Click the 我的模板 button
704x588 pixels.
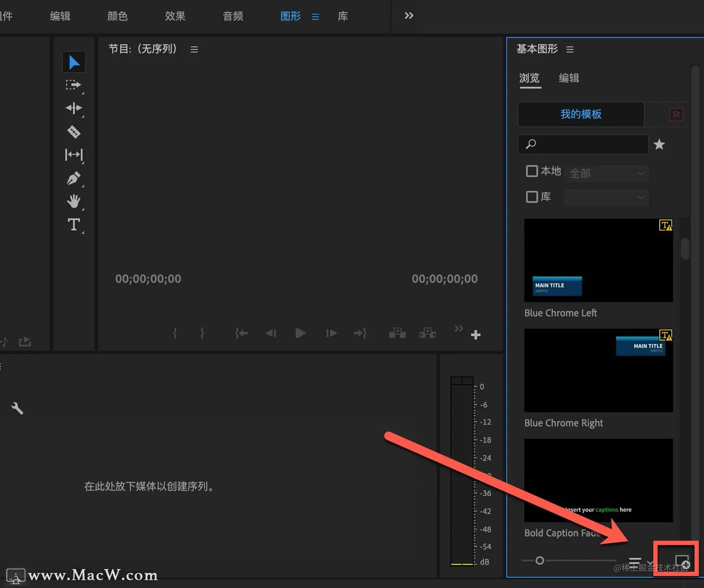tap(581, 114)
